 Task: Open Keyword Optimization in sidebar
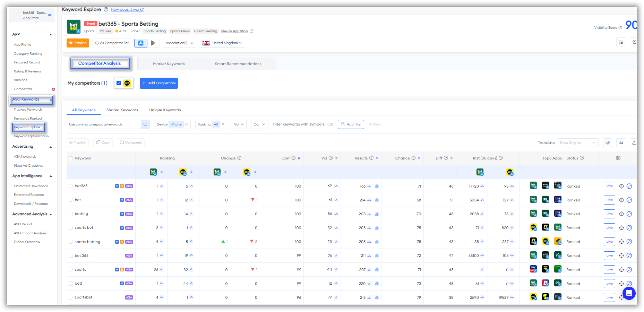pyautogui.click(x=31, y=136)
